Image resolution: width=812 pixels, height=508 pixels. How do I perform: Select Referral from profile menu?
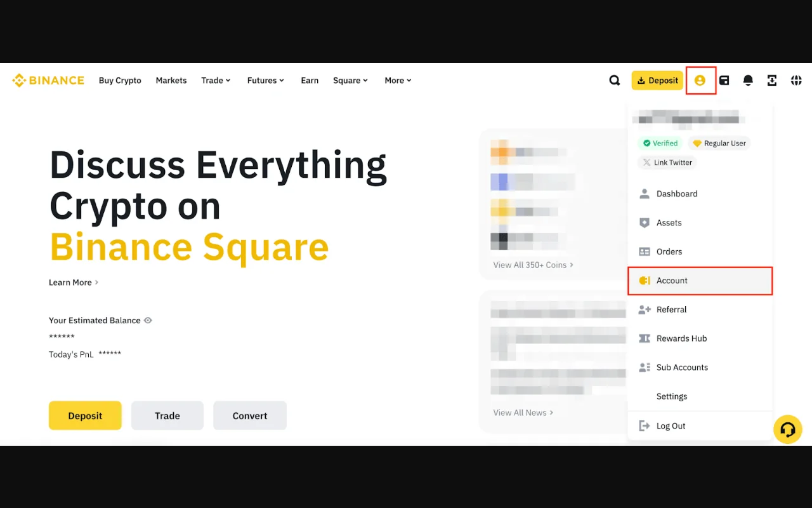point(700,309)
